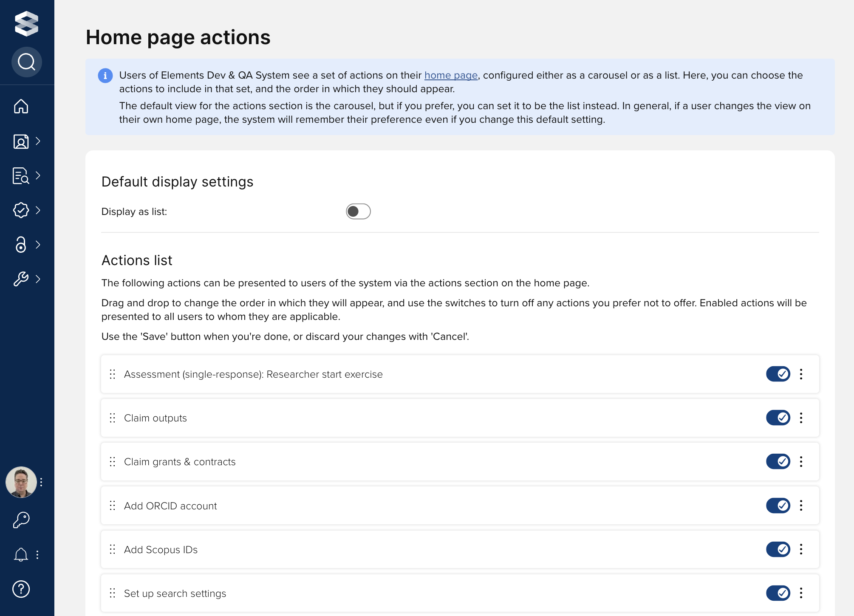This screenshot has height=616, width=854.
Task: Follow the home page link
Action: 451,75
